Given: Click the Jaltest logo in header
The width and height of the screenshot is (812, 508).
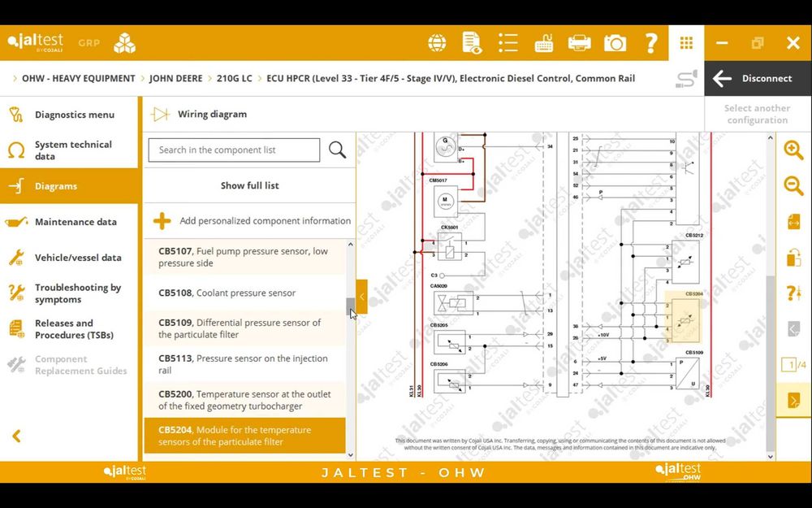Looking at the screenshot, I should [35, 42].
